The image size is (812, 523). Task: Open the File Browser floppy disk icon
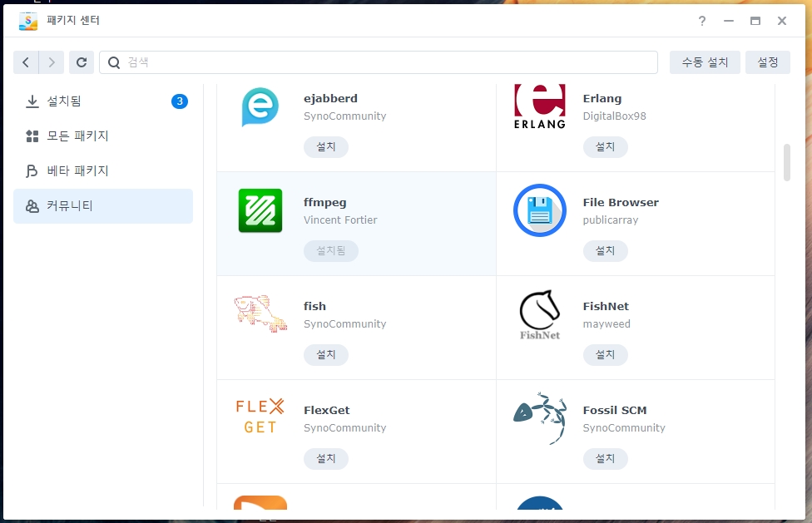540,210
